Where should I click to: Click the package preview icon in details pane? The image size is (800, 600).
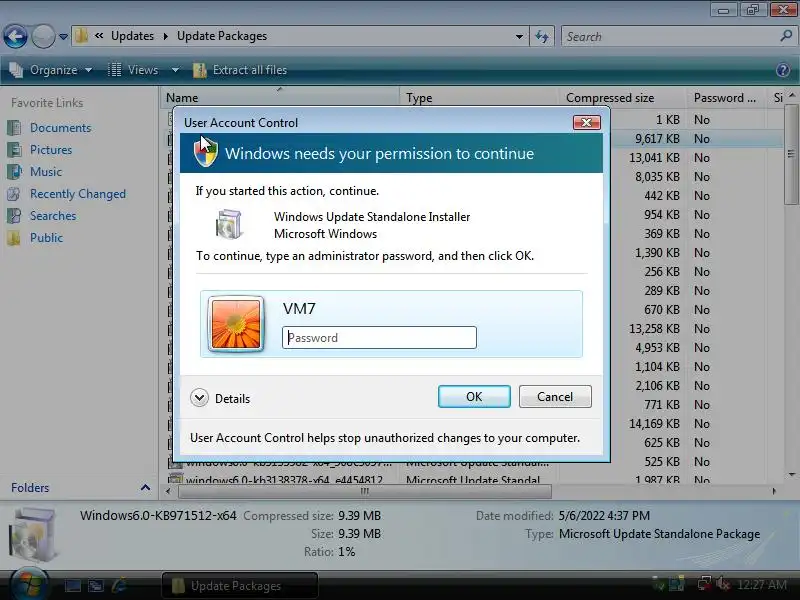point(35,535)
